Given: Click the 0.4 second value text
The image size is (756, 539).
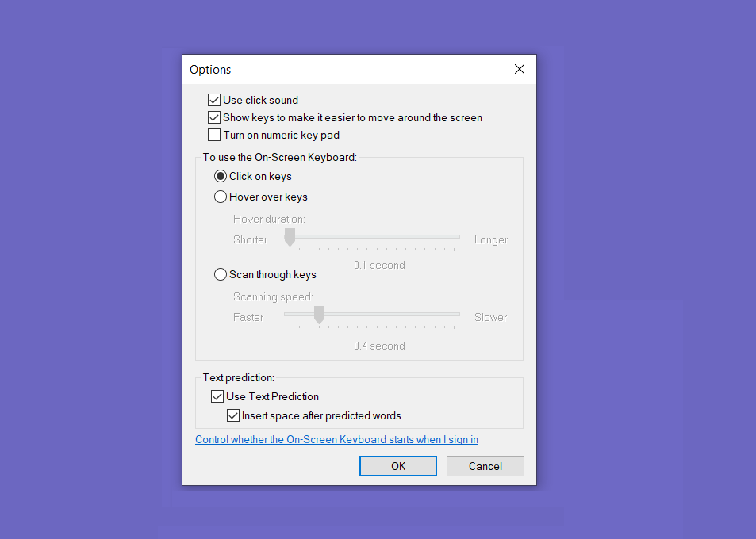Looking at the screenshot, I should tap(379, 346).
